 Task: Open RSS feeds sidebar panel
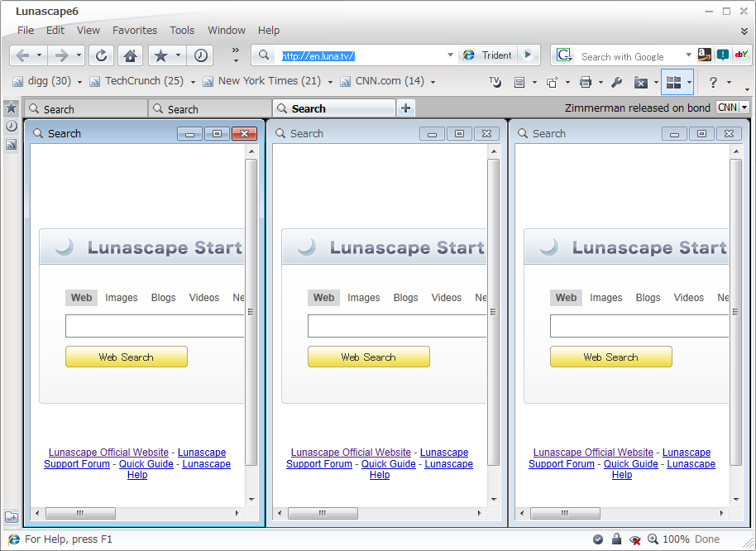point(11,144)
